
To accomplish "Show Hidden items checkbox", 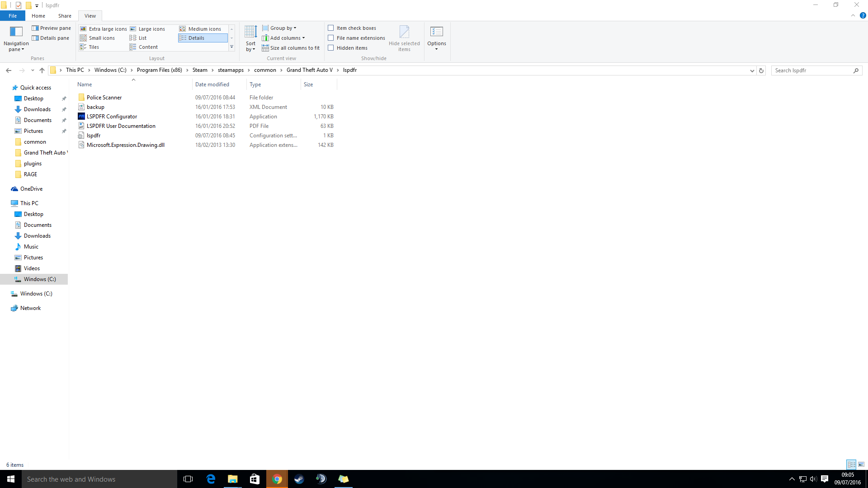I will [331, 48].
